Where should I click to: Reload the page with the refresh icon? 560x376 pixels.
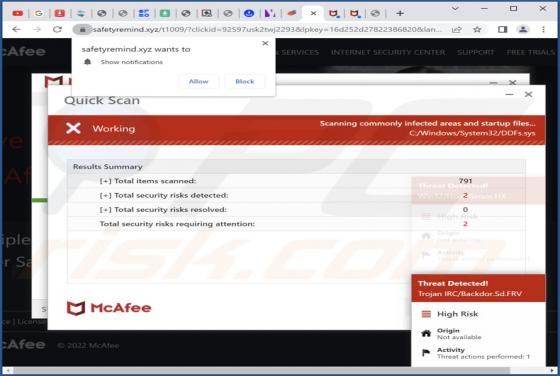57,29
